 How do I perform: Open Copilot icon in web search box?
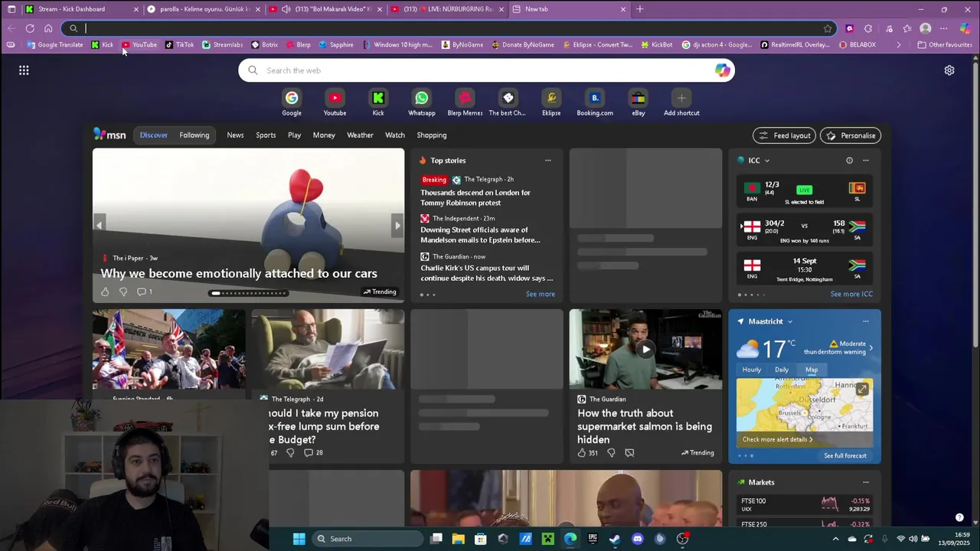pos(723,70)
